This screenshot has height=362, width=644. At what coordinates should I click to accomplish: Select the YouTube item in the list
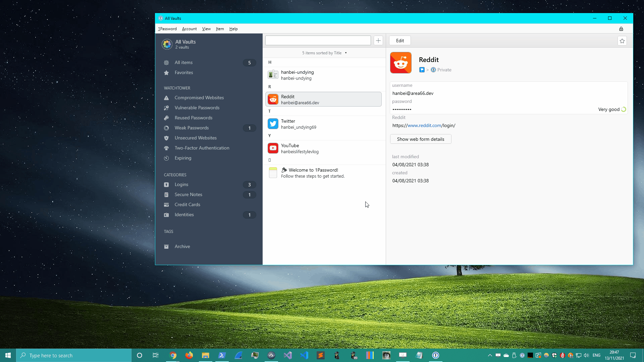tap(323, 148)
